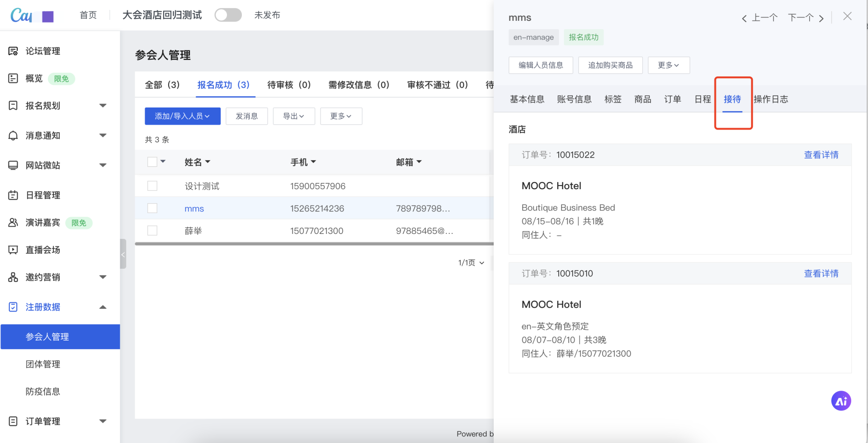Switch to the 待审核 (0) tab
Screen dimensions: 868x443
coord(289,85)
